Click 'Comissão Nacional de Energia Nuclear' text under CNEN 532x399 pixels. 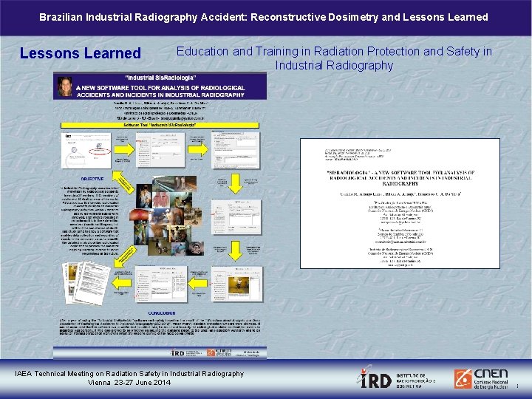(491, 384)
